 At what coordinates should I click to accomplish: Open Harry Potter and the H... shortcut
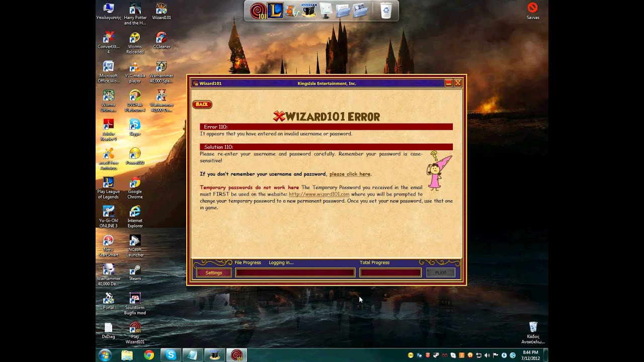click(135, 14)
